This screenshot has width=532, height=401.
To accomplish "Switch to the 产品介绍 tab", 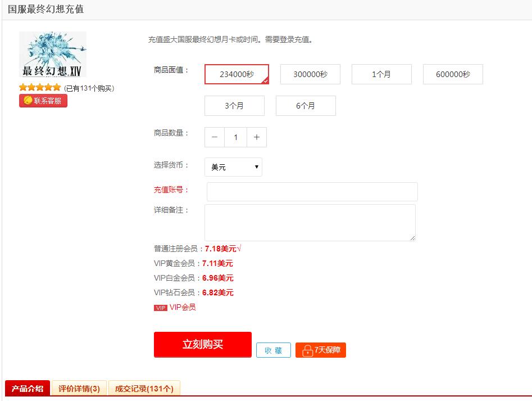I will click(x=28, y=388).
